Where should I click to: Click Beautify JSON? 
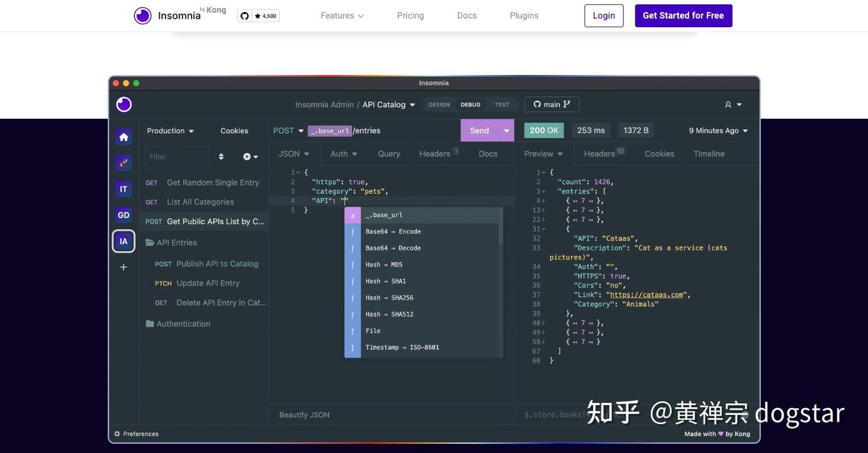coord(304,415)
